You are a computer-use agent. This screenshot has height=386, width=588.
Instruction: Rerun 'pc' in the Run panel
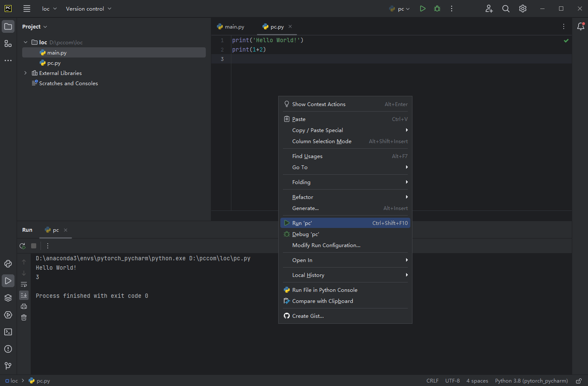[23, 246]
